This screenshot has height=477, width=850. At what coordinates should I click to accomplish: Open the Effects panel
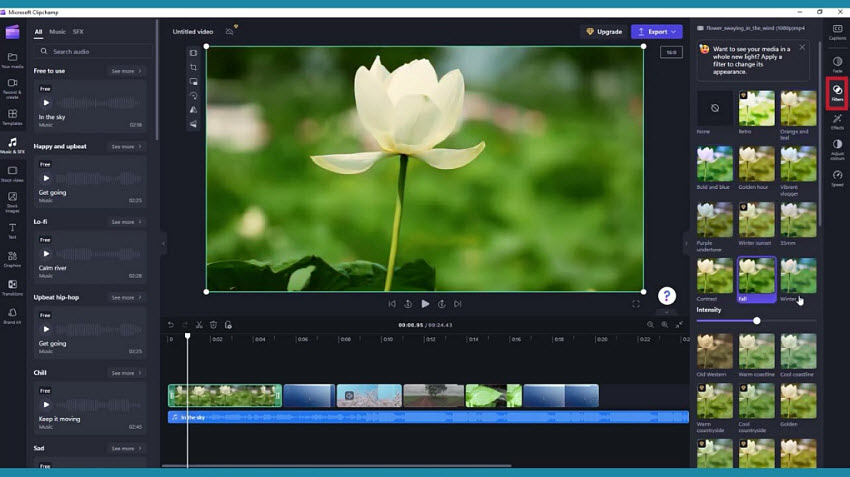point(837,121)
